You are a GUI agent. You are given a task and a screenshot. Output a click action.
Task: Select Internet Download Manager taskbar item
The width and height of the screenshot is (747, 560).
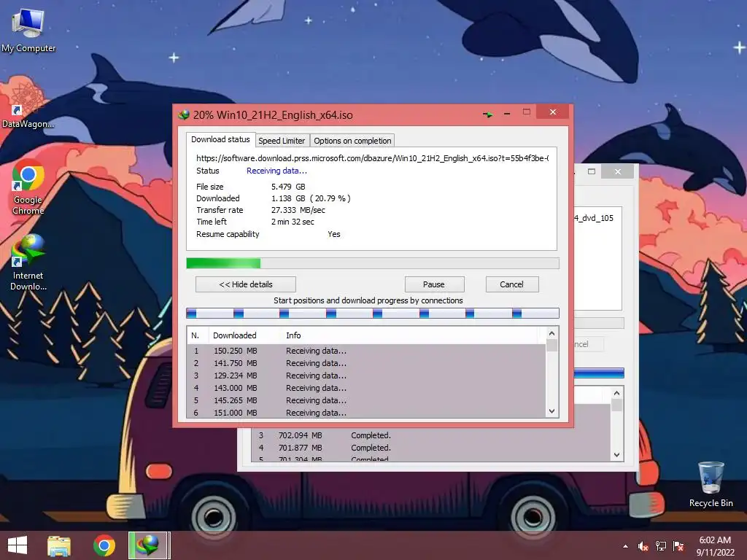[148, 545]
